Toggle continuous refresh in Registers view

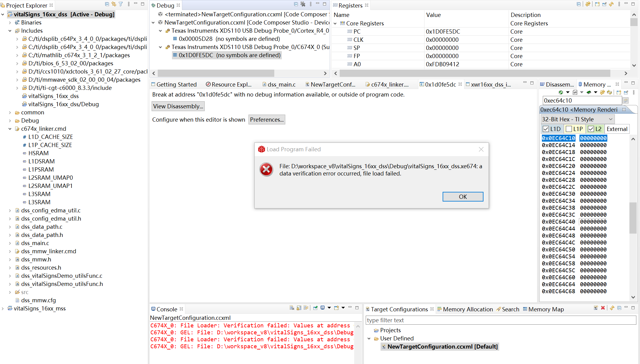tap(588, 4)
